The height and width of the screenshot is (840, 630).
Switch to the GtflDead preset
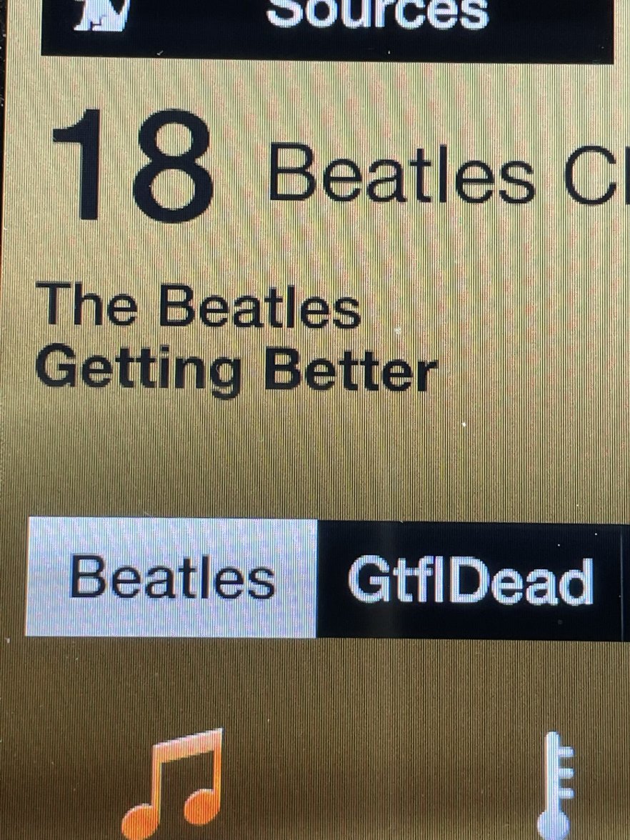[470, 580]
